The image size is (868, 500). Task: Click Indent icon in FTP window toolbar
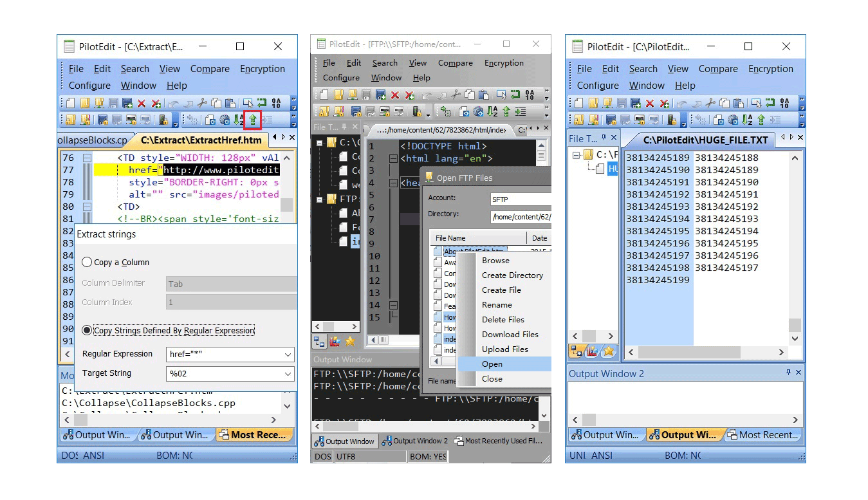521,111
